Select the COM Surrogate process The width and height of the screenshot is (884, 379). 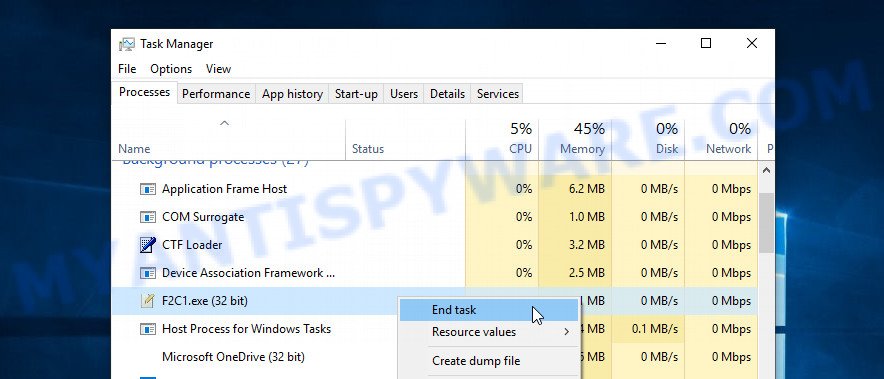(435, 217)
